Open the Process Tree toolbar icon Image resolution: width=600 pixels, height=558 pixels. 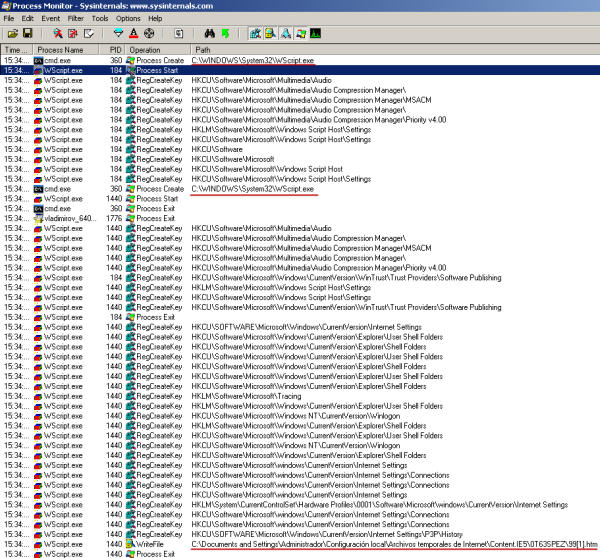179,34
